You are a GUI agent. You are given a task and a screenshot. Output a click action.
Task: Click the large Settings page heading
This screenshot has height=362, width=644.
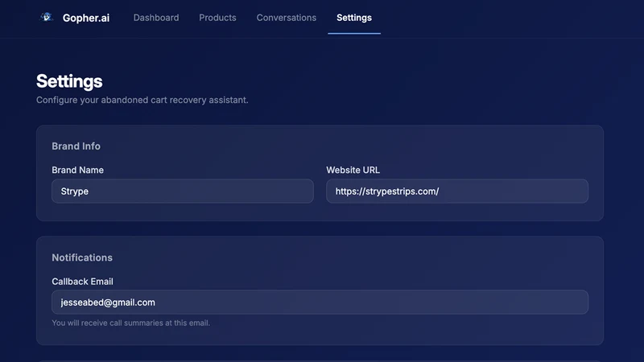[x=69, y=81]
